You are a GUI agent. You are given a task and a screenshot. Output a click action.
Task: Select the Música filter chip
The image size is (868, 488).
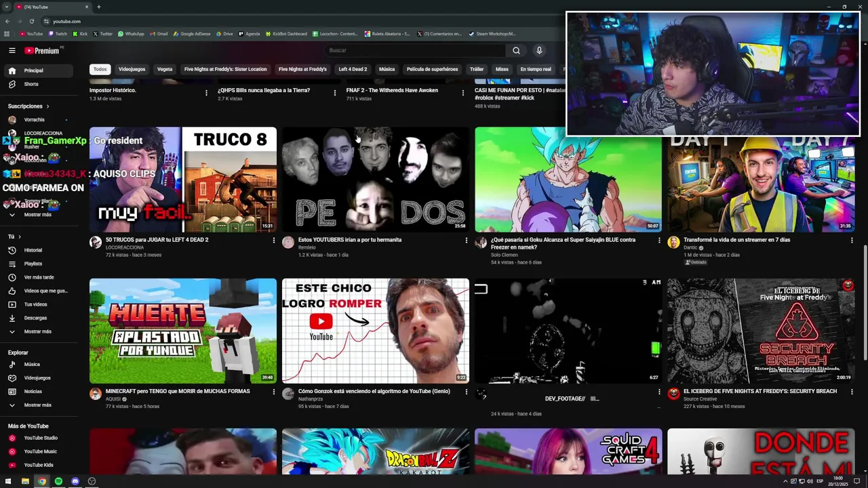point(387,69)
